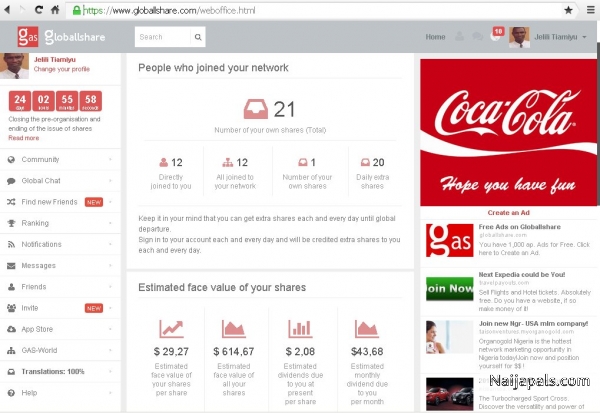The width and height of the screenshot is (600, 413).
Task: Click the Help question mark icon
Action: coord(11,393)
